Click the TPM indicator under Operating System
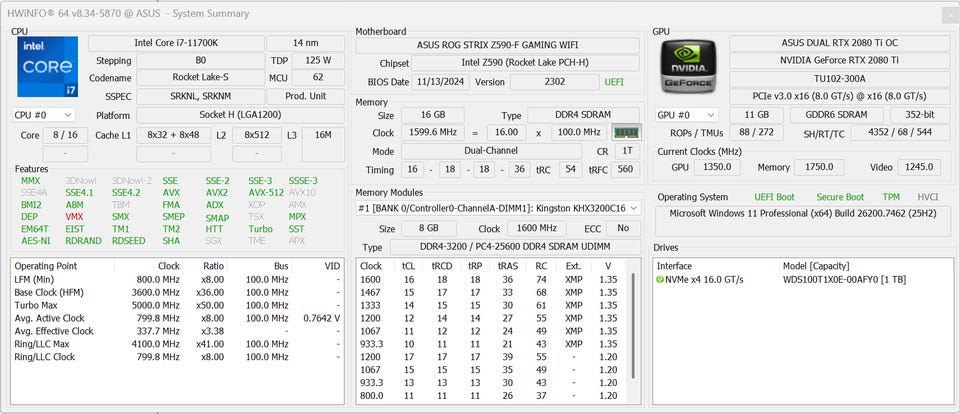Viewport: 960px width, 414px height. 890,197
